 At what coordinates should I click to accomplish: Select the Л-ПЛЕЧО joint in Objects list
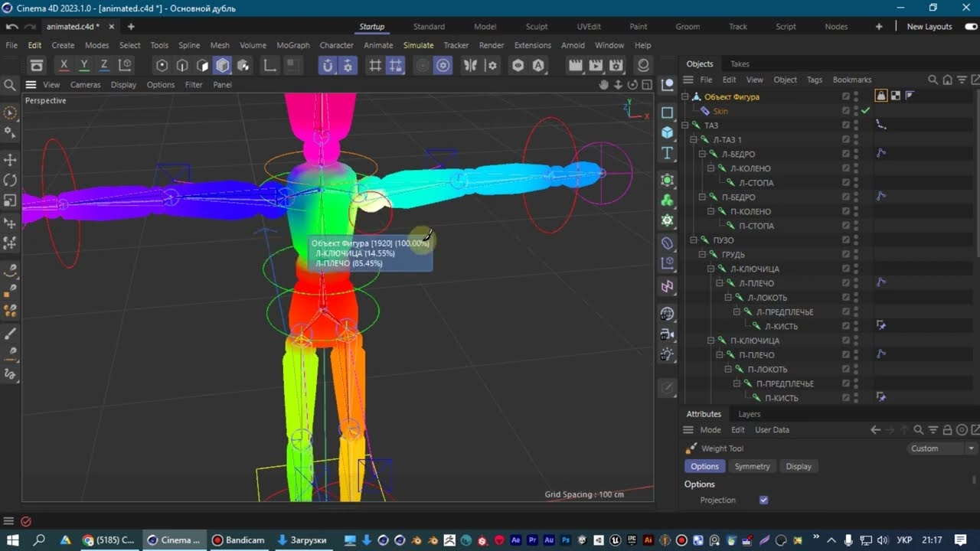(x=756, y=283)
